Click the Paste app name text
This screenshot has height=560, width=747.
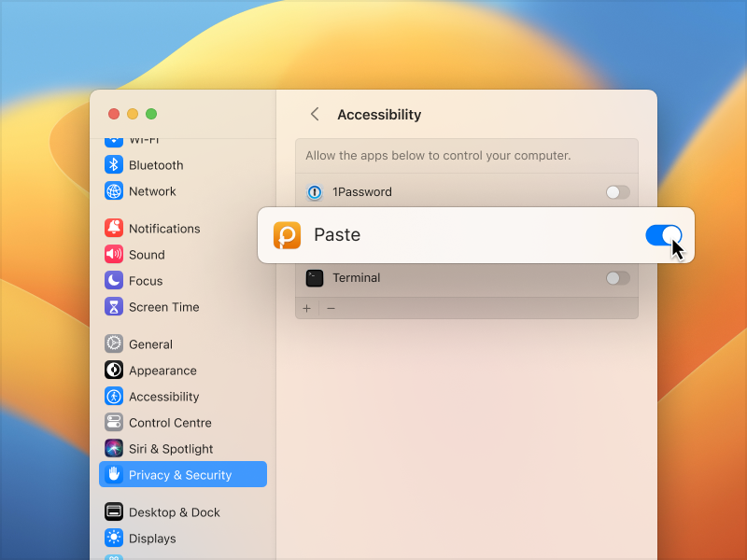tap(337, 235)
